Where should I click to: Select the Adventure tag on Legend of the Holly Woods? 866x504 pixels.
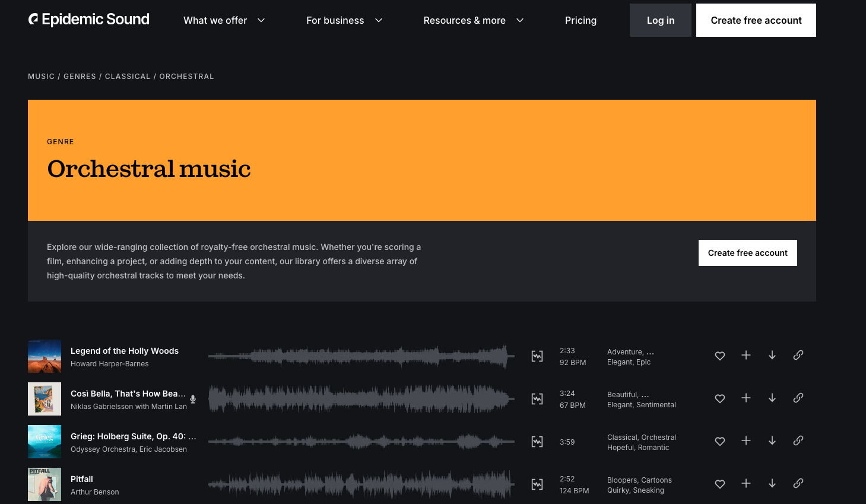point(625,352)
